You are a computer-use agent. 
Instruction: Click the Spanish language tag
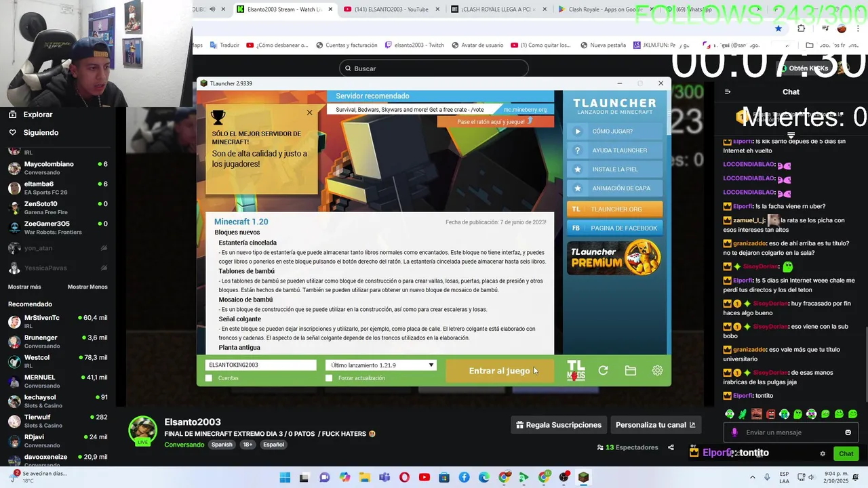pos(222,445)
